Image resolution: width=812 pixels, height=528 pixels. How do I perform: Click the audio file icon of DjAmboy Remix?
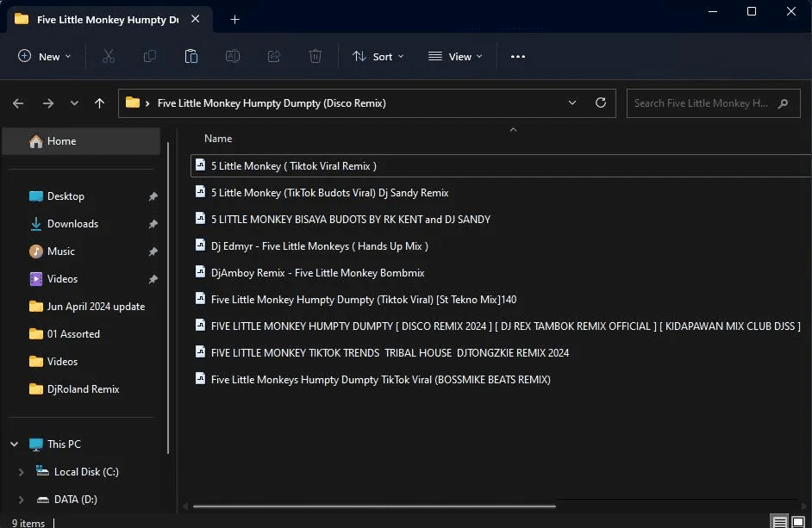200,272
